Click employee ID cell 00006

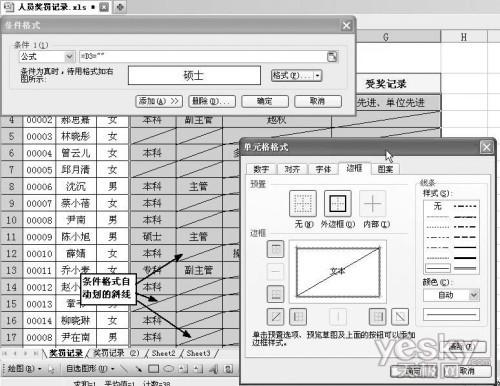[x=39, y=187]
